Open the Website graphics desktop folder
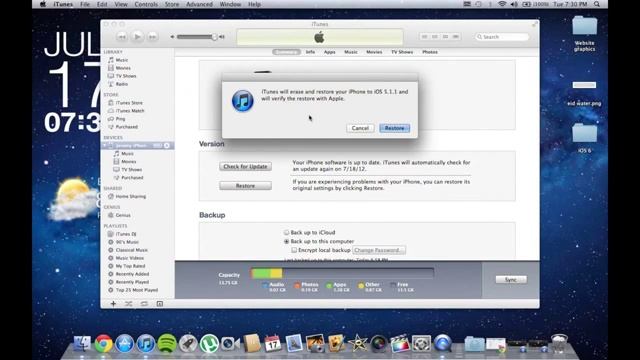This screenshot has width=640, height=360. (x=584, y=34)
